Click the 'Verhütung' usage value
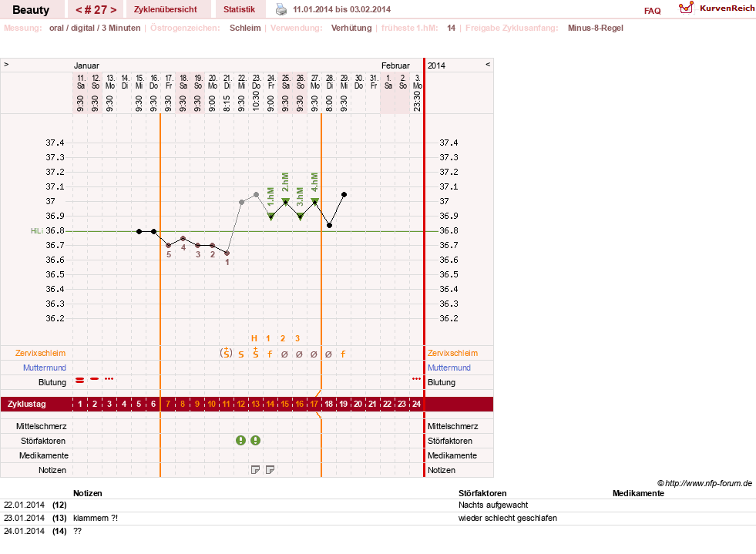Viewport: 756px width, 554px height. pos(351,28)
